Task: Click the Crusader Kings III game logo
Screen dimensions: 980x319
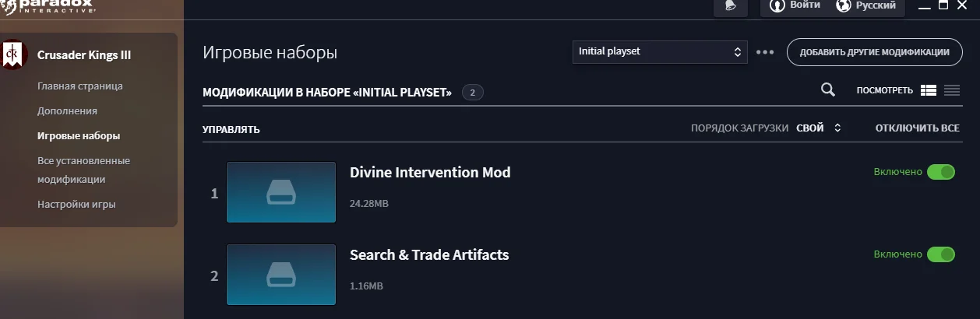Action: click(x=13, y=54)
